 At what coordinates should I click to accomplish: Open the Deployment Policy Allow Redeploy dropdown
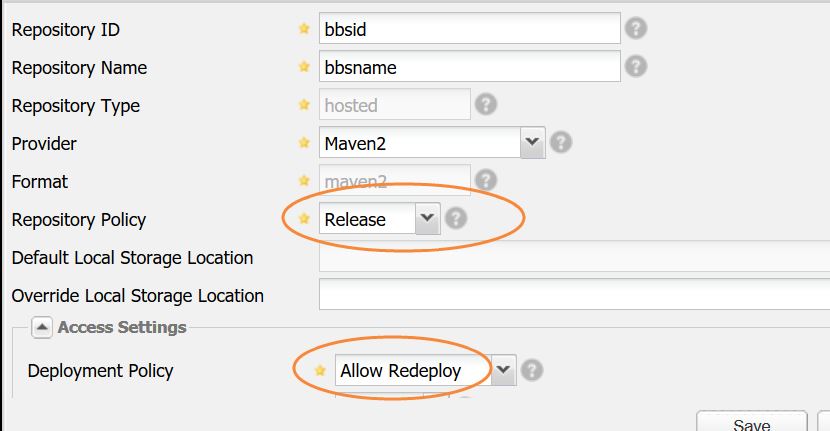pos(503,370)
